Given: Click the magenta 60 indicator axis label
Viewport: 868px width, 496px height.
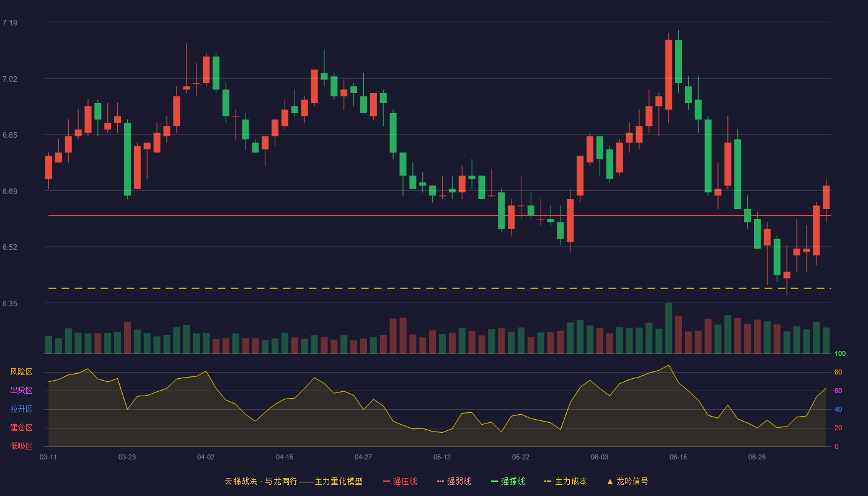Looking at the screenshot, I should click(x=838, y=391).
